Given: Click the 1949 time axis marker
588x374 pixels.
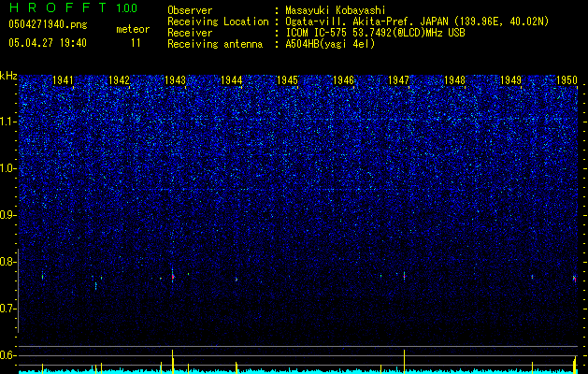Looking at the screenshot, I should (510, 79).
